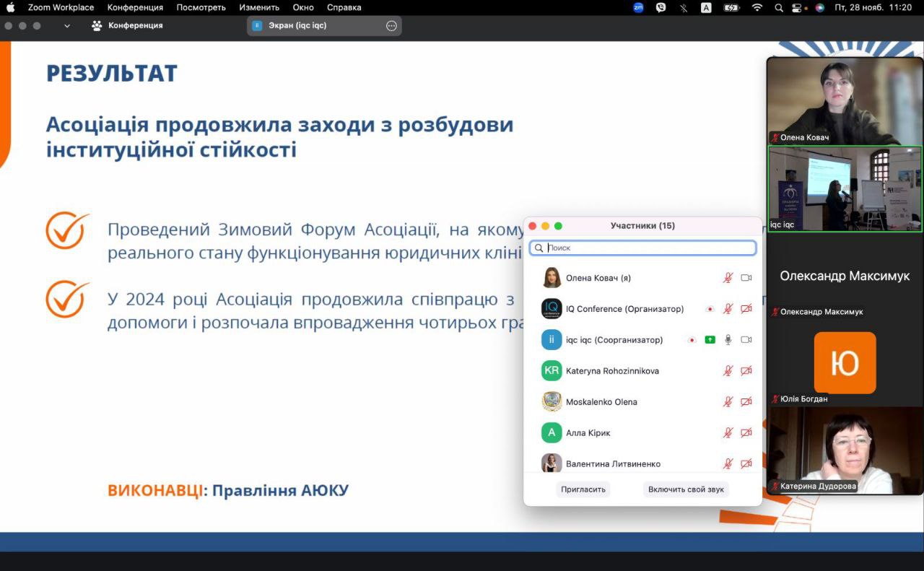Screen dimensions: 924x571
Task: Click the muted mic icon for Moskalenko Olena
Action: coord(728,402)
